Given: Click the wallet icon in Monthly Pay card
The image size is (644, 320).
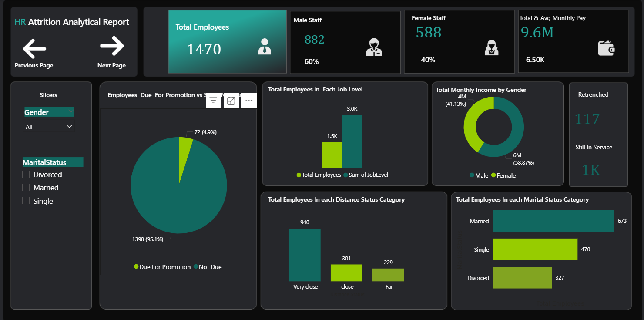Looking at the screenshot, I should tap(606, 48).
